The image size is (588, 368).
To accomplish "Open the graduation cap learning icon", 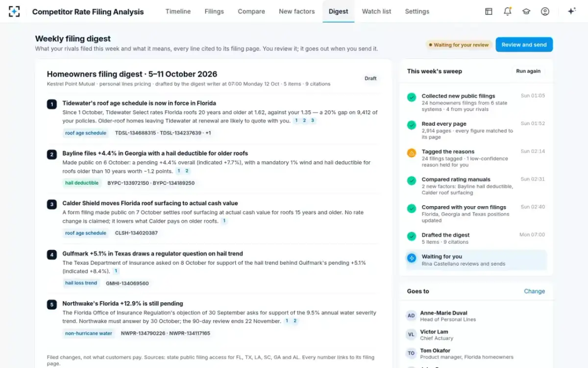I will (x=526, y=11).
